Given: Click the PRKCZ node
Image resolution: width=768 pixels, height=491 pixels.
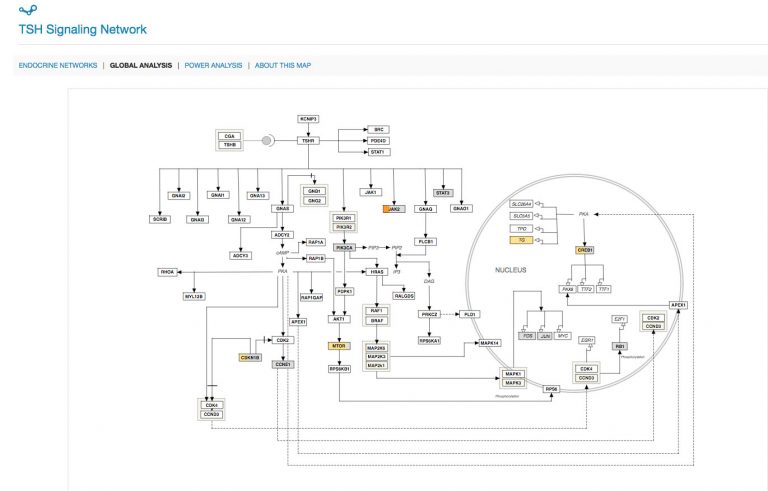Looking at the screenshot, I should coord(429,314).
